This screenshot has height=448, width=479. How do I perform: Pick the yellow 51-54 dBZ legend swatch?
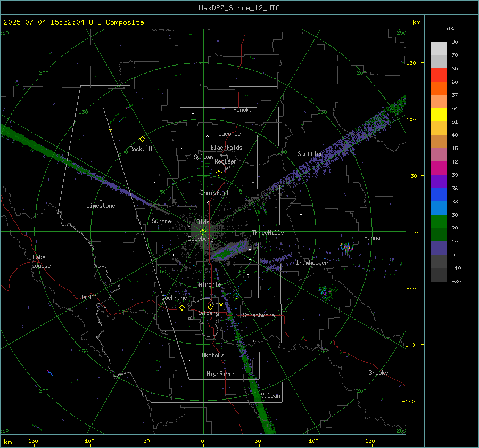439,115
